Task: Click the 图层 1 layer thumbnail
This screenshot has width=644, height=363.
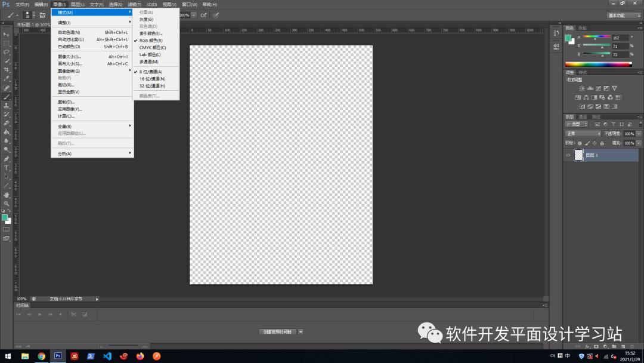Action: click(x=579, y=155)
